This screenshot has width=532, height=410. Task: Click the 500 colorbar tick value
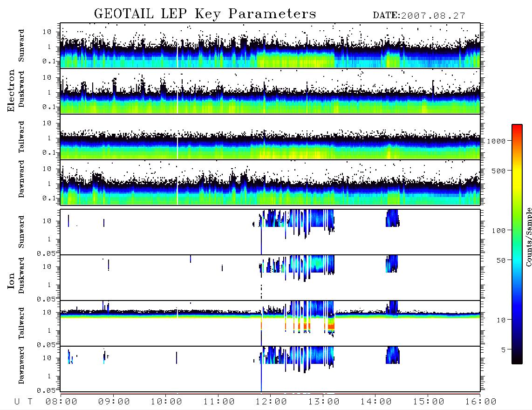[x=498, y=171]
